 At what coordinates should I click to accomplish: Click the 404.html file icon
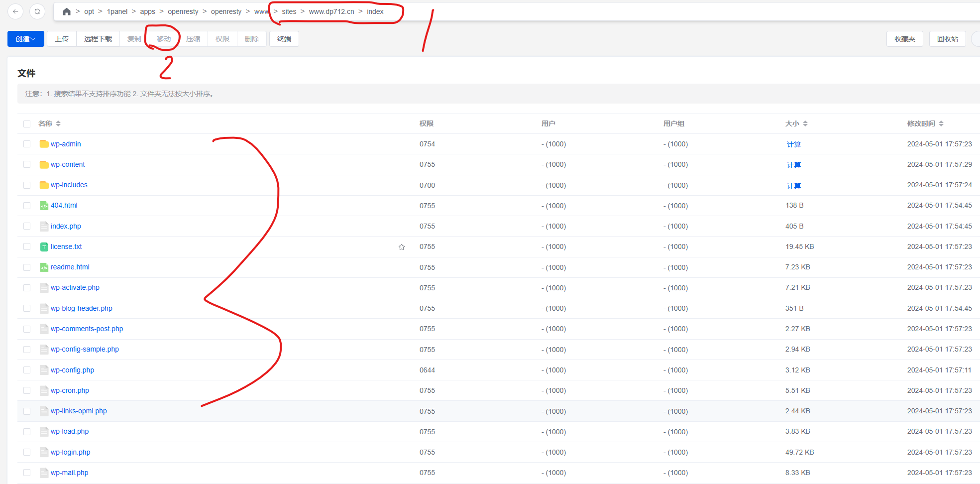point(44,206)
